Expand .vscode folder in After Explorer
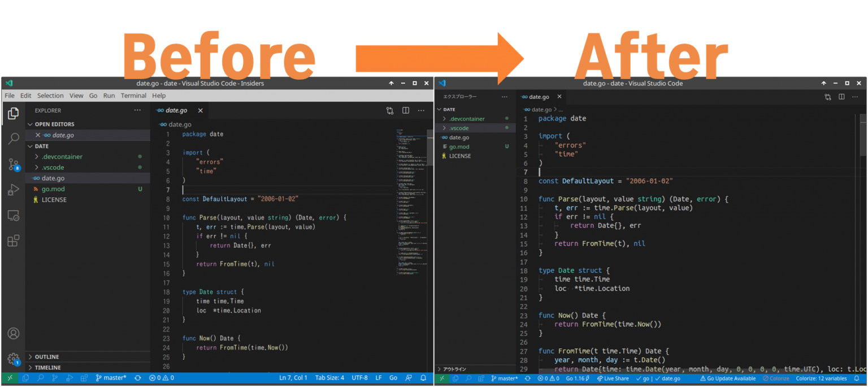The width and height of the screenshot is (868, 387). pos(475,128)
